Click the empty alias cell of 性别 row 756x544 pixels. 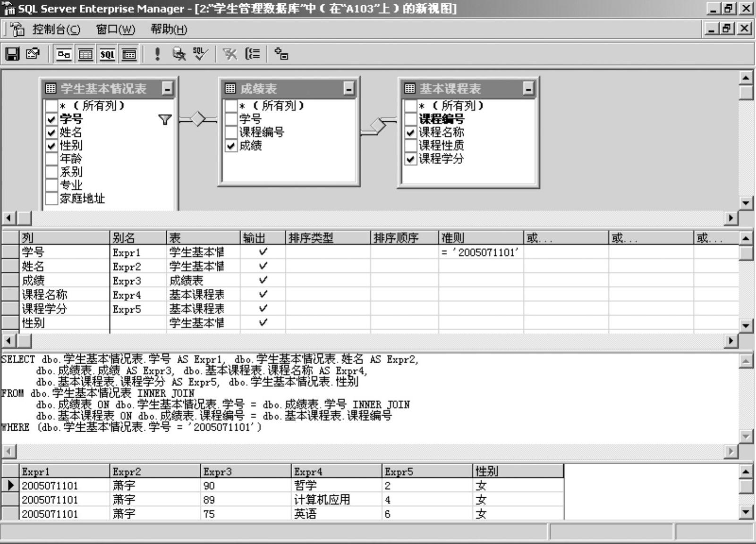pos(138,323)
